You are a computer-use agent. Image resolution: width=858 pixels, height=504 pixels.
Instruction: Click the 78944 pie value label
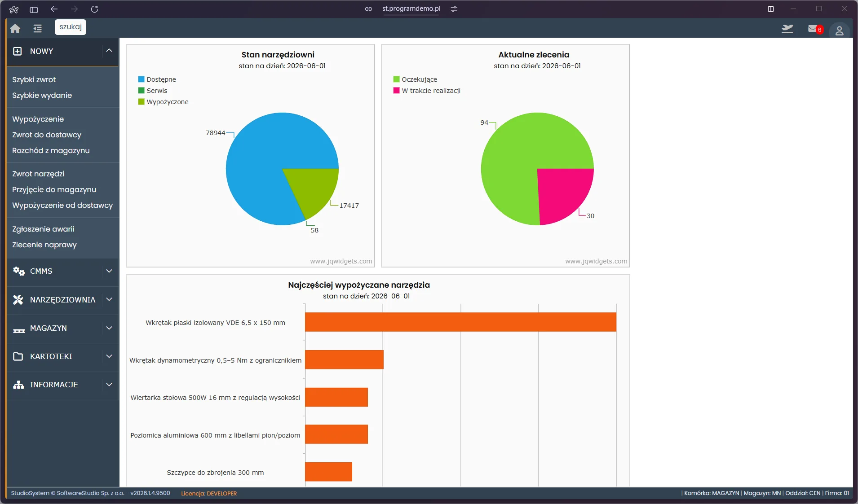[x=215, y=133]
